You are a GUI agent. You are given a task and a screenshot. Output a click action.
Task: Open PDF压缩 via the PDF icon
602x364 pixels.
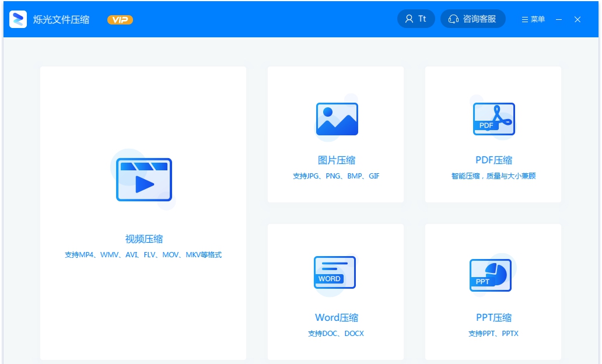(x=494, y=118)
